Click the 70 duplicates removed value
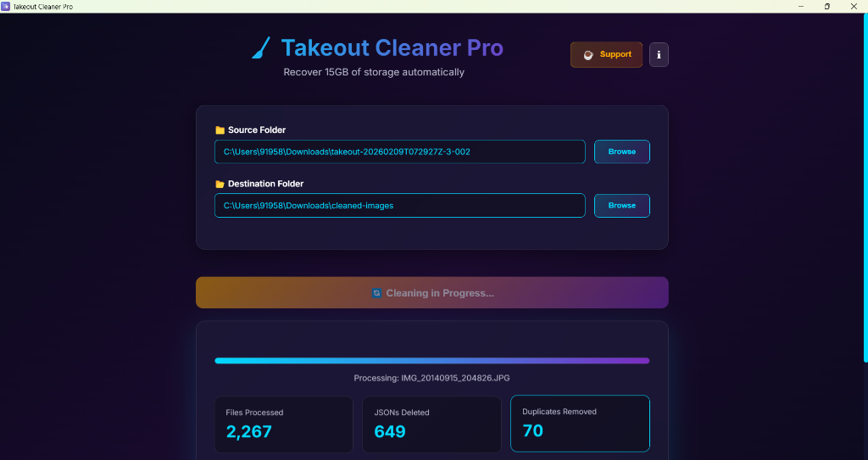This screenshot has height=460, width=868. [x=532, y=430]
